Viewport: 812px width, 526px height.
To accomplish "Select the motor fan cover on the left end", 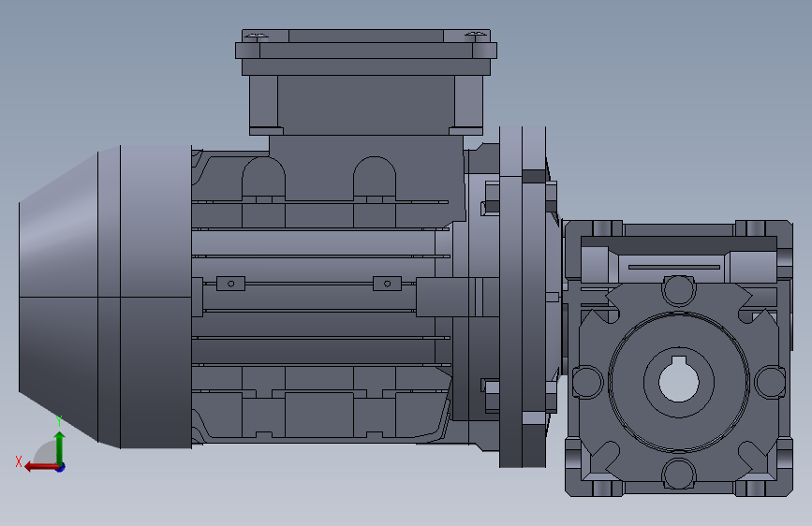I will click(105, 297).
